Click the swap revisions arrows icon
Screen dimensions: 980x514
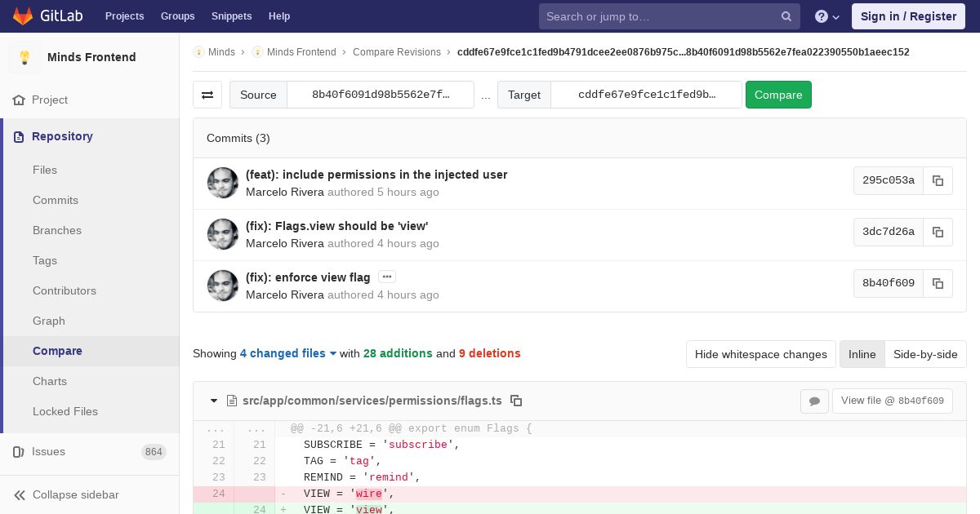pos(207,95)
